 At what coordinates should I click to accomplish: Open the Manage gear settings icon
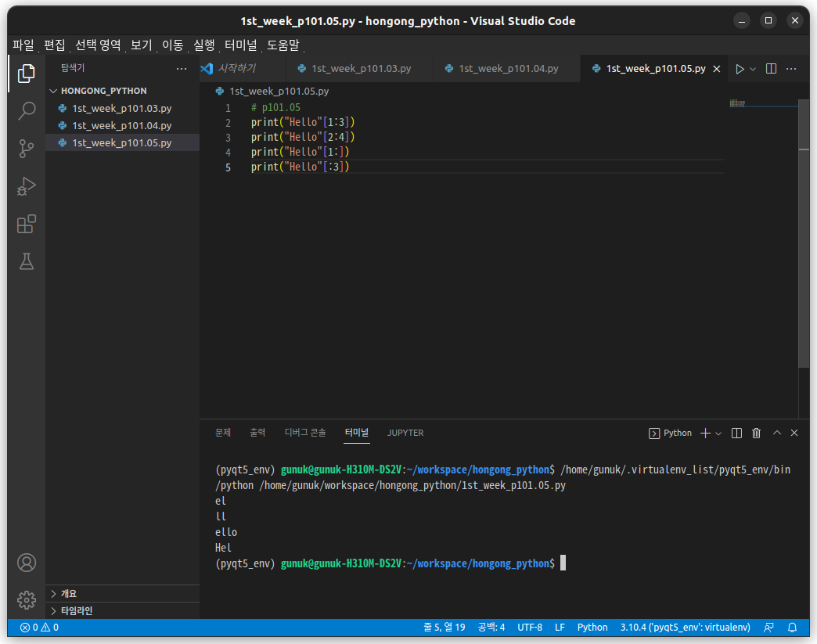(x=26, y=600)
